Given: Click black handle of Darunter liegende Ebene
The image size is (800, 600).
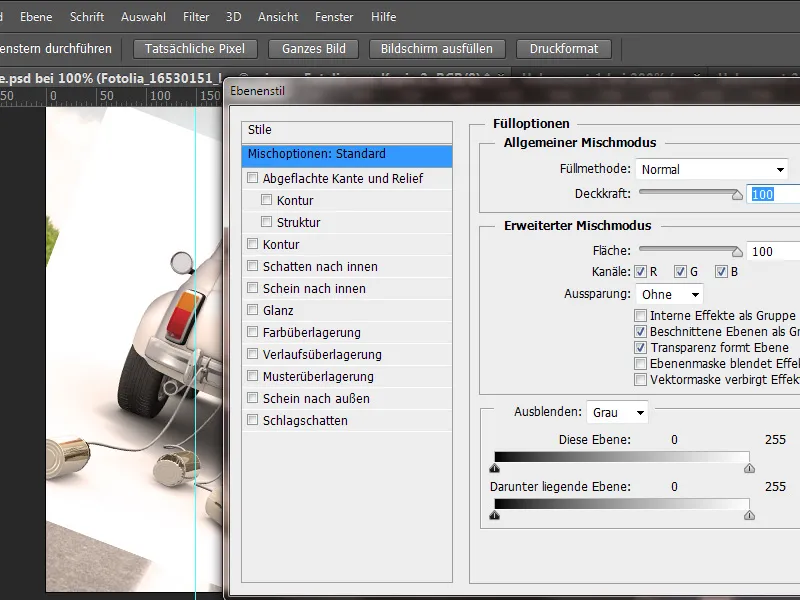Looking at the screenshot, I should (x=494, y=515).
